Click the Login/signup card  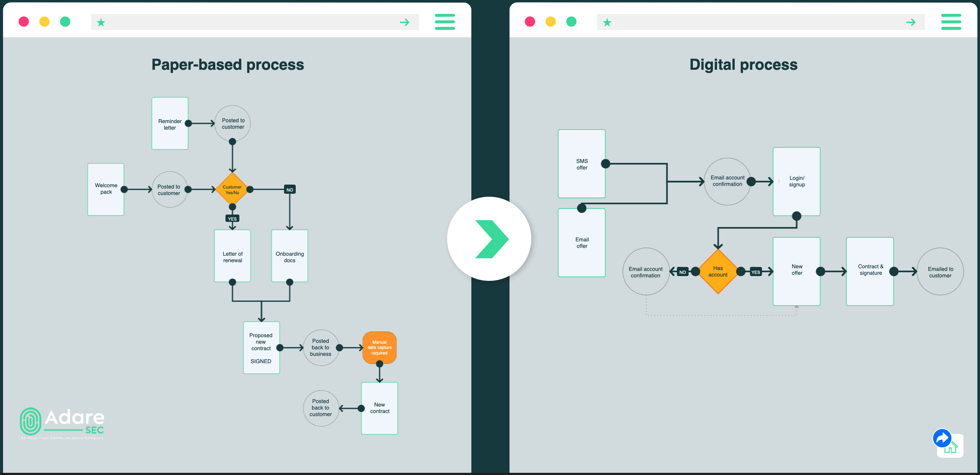797,181
